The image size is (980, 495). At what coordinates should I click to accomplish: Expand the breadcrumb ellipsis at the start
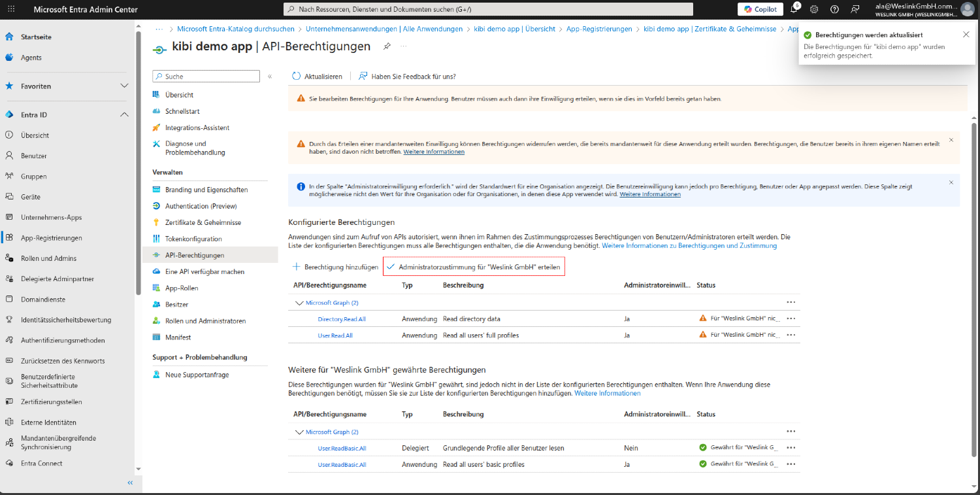159,29
